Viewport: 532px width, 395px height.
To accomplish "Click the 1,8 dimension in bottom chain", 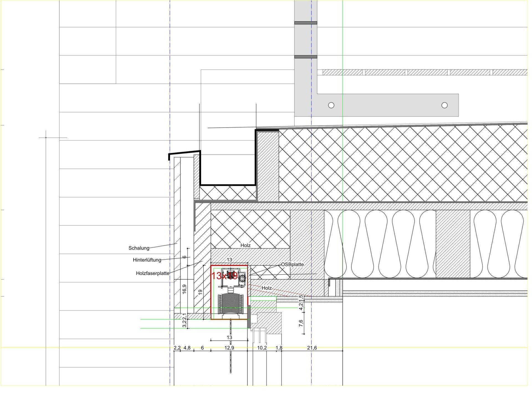I will (x=279, y=348).
